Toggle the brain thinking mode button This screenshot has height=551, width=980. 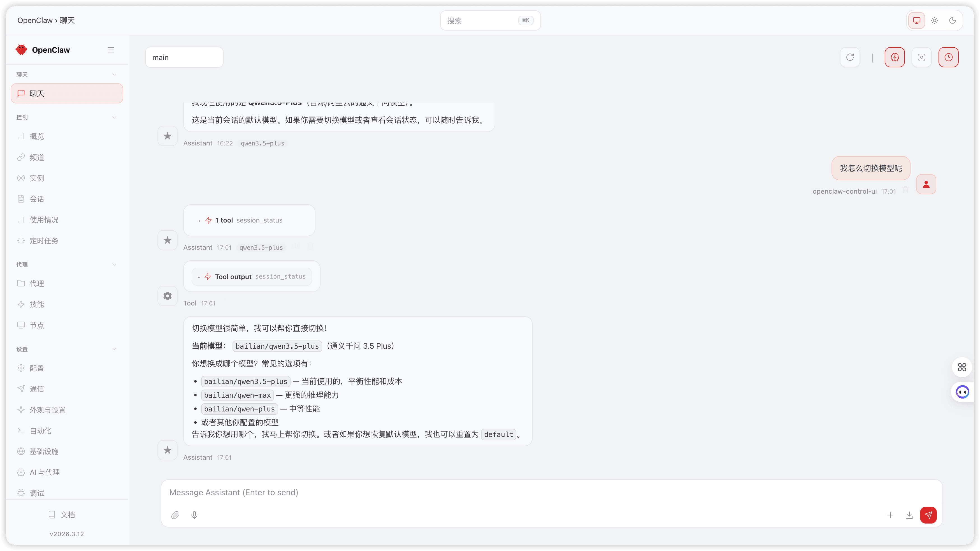point(894,57)
